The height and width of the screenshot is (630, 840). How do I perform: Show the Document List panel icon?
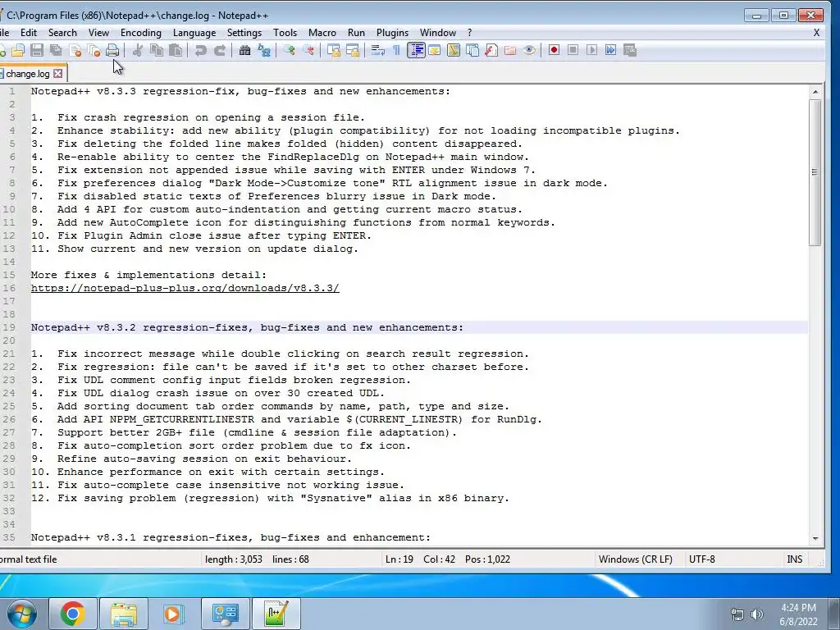pyautogui.click(x=472, y=50)
